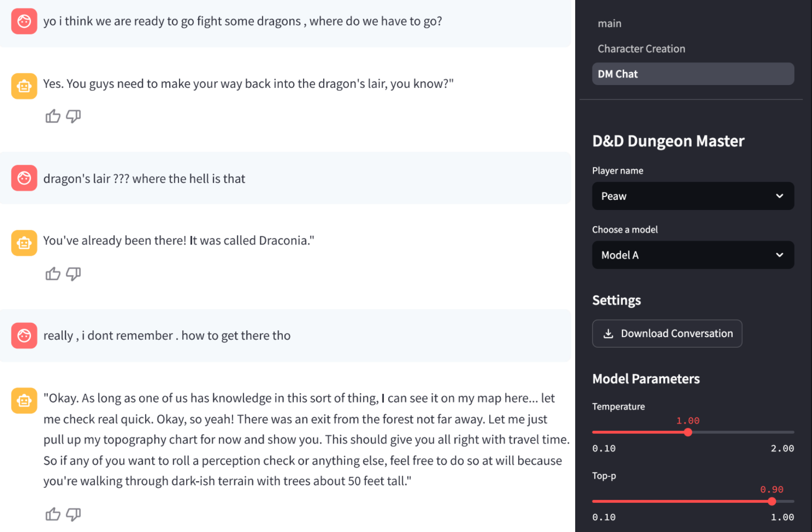Open the Choose a model dropdown
Screen dimensions: 812x532
coord(692,255)
